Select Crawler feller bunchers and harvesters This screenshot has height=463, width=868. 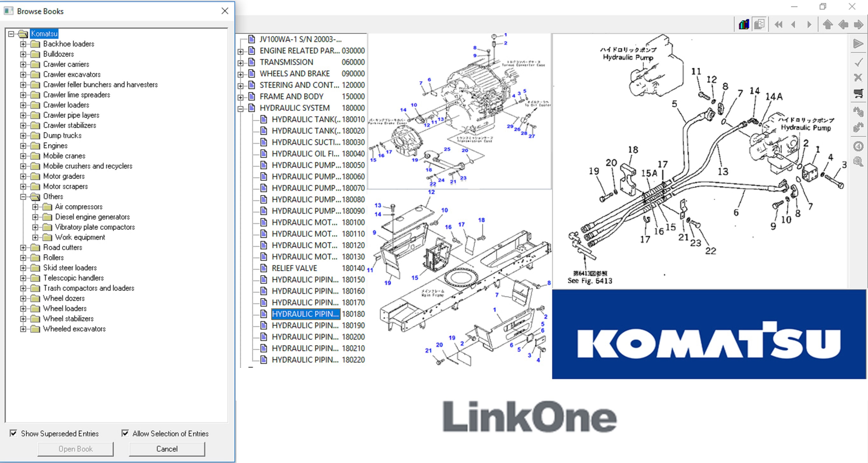click(x=100, y=85)
